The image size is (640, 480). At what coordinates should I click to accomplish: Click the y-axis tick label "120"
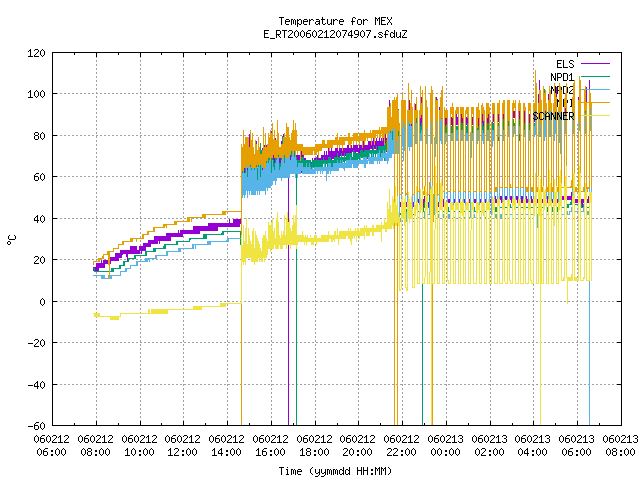point(36,53)
